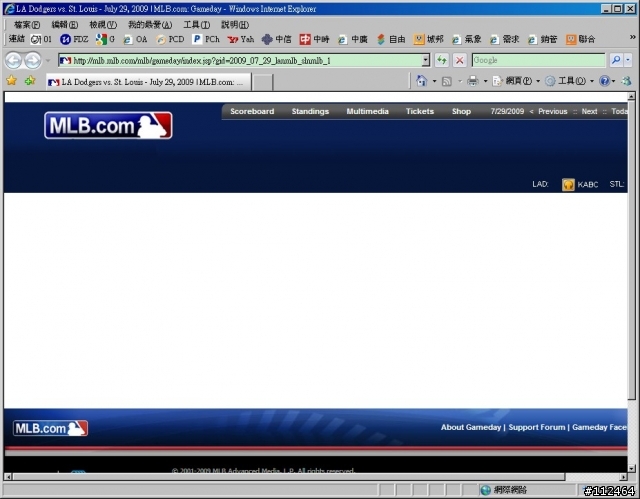The image size is (640, 499).
Task: Expand Print button dropdown arrow
Action: pyautogui.click(x=485, y=81)
